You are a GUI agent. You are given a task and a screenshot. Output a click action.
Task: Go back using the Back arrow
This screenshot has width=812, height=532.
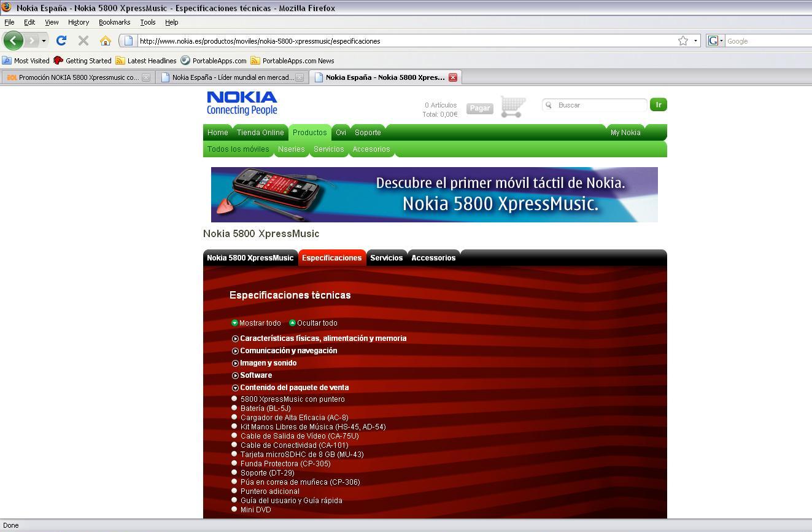click(14, 41)
